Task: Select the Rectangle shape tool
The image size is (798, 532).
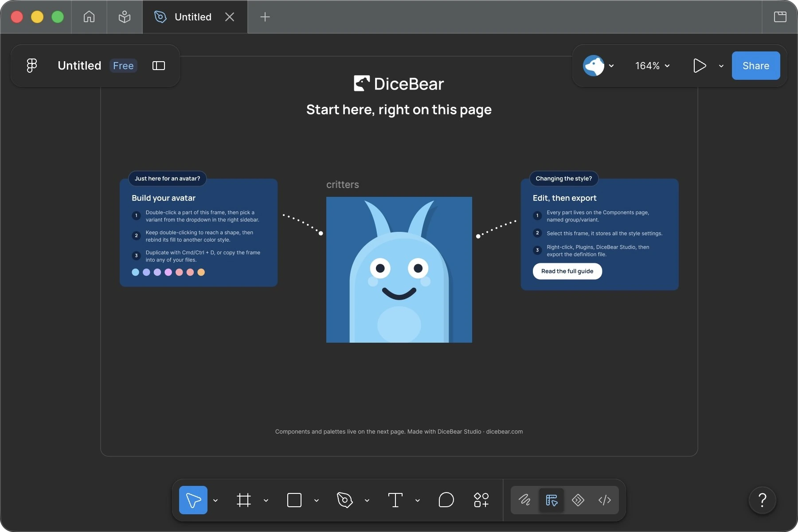Action: [294, 500]
